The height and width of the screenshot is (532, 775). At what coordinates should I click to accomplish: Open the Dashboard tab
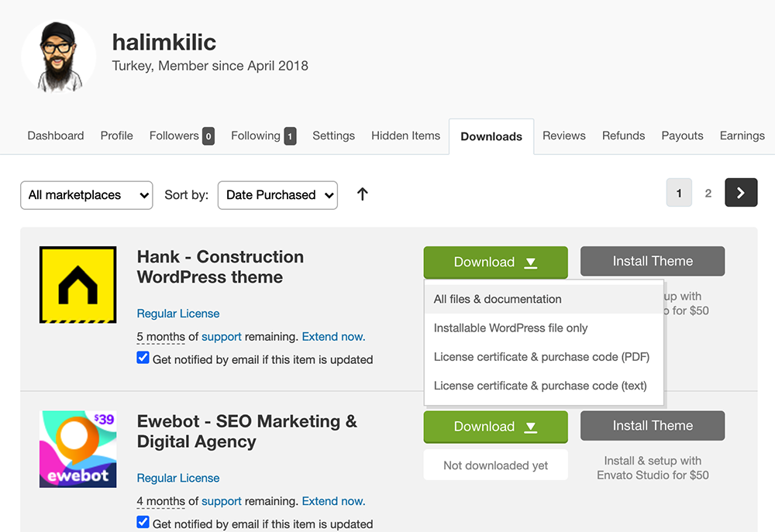click(x=56, y=136)
